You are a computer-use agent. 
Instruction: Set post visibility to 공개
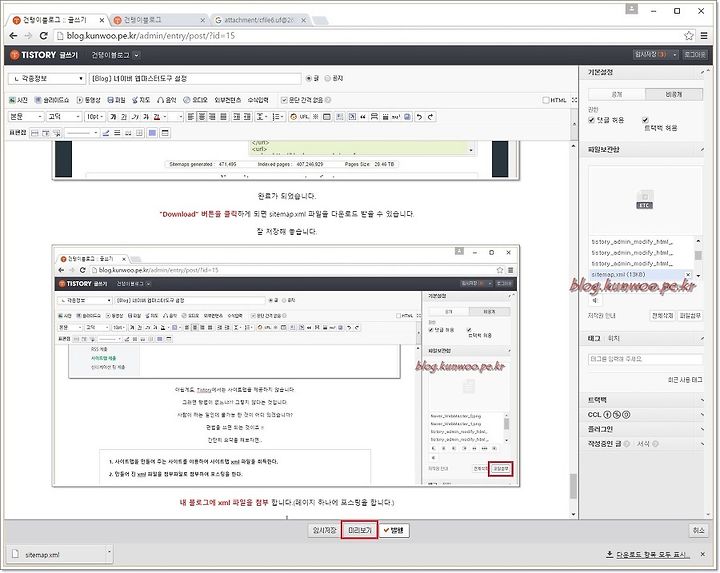click(617, 94)
